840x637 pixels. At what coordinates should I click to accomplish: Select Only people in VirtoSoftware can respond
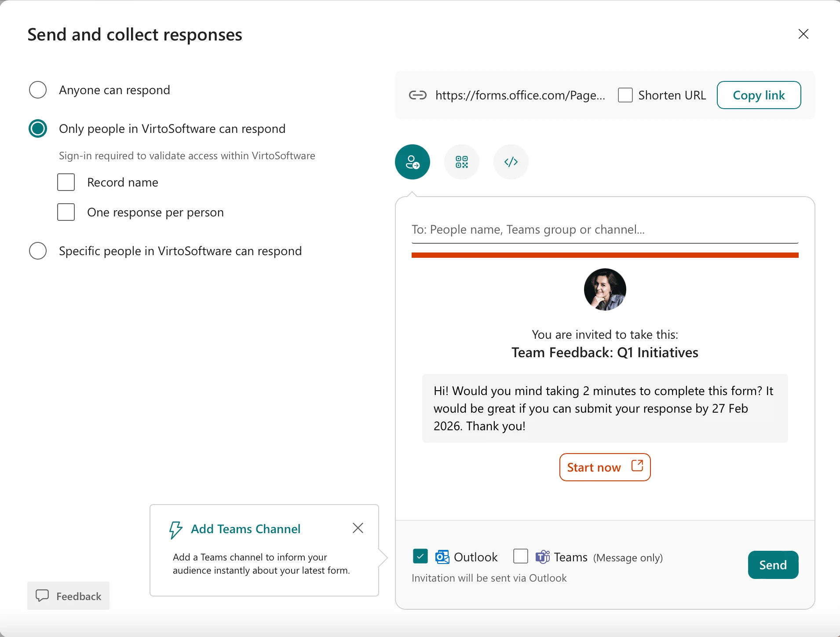[38, 128]
